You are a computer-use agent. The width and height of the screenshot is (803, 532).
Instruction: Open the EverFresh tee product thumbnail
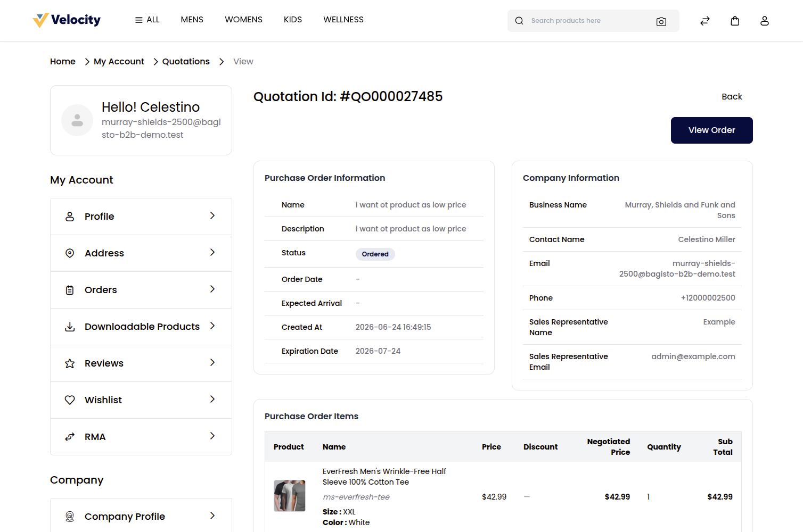point(290,496)
